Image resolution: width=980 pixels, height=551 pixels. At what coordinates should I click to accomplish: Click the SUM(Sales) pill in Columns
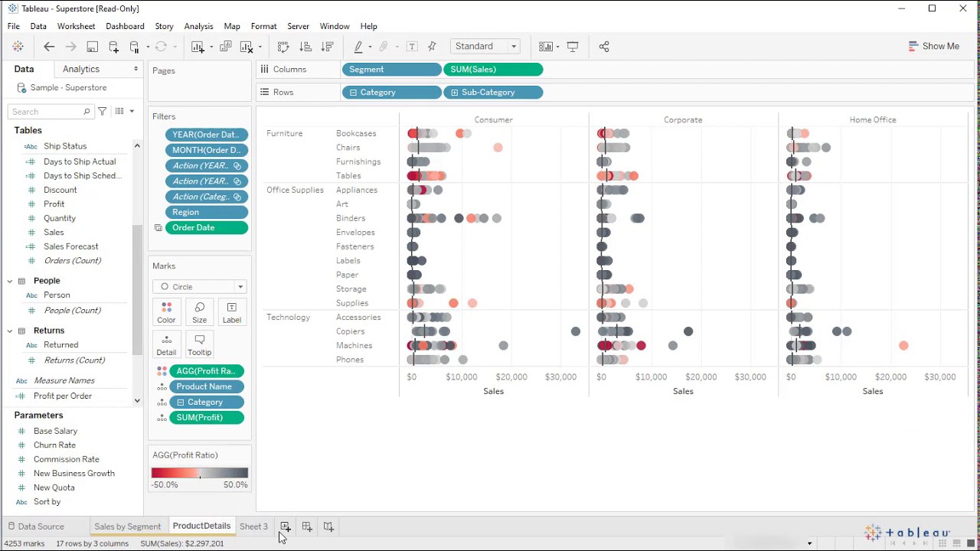[493, 70]
